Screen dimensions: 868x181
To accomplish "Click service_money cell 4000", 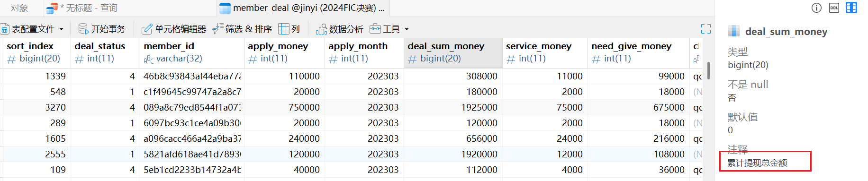I will pos(545,170).
